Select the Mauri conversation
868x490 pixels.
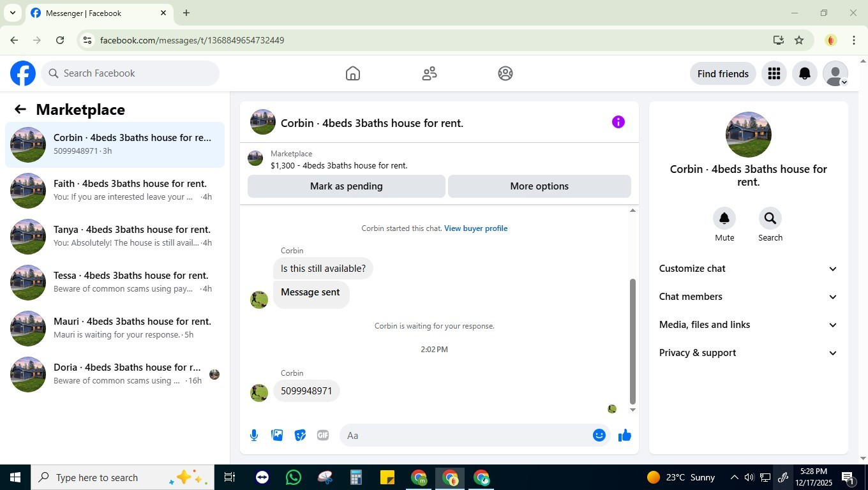click(115, 329)
